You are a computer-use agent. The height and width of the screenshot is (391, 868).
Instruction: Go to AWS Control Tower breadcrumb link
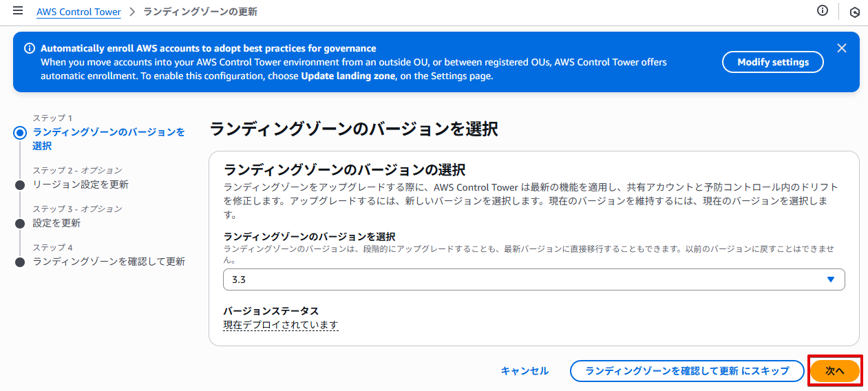[x=78, y=12]
